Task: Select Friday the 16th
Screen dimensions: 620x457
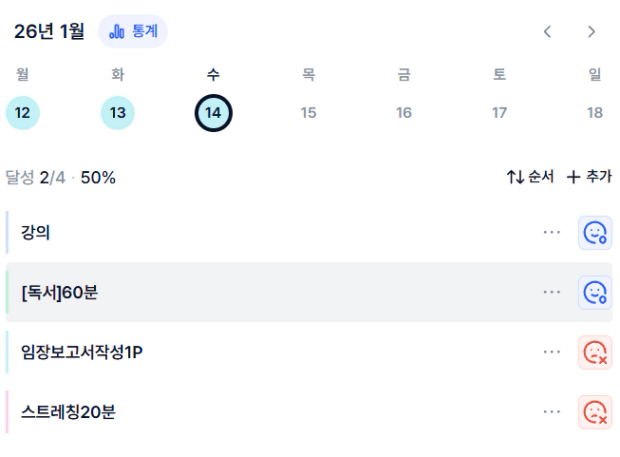Action: (x=403, y=113)
